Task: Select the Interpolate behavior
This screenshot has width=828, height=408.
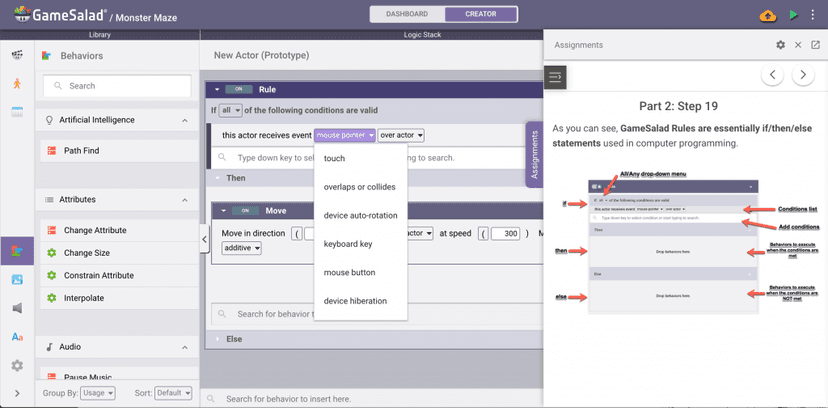Action: tap(119, 298)
